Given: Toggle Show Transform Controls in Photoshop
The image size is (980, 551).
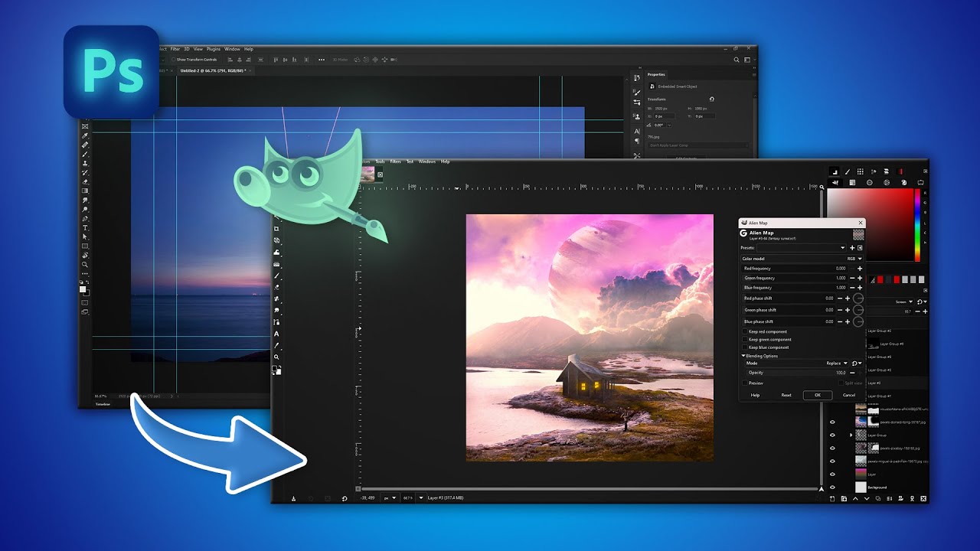Looking at the screenshot, I should point(173,60).
